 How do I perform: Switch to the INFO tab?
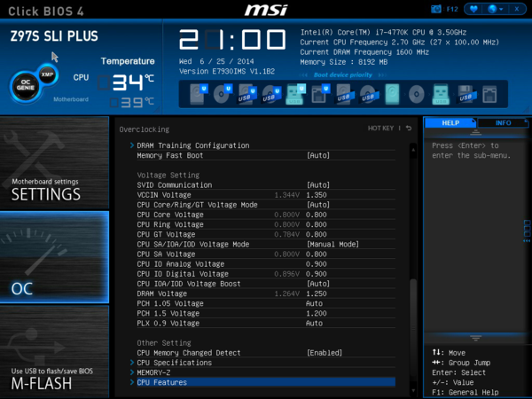503,123
